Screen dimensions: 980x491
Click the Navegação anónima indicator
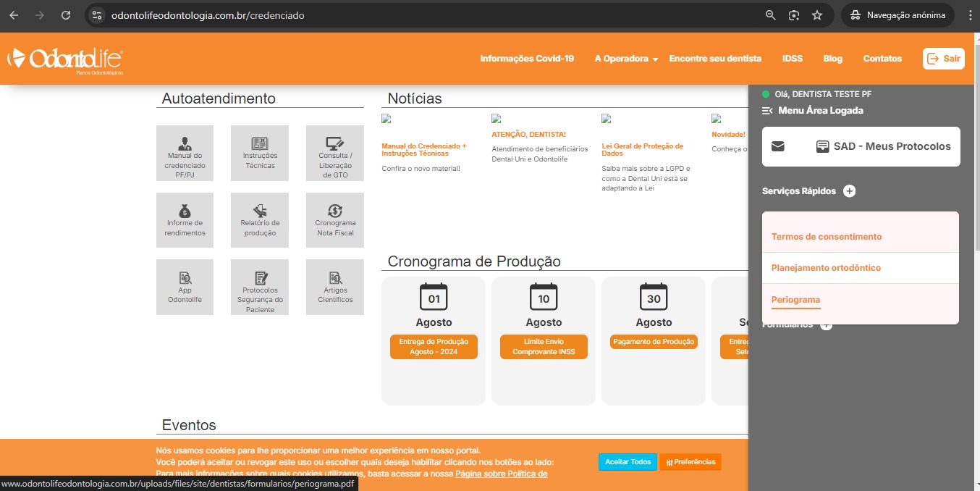(897, 15)
